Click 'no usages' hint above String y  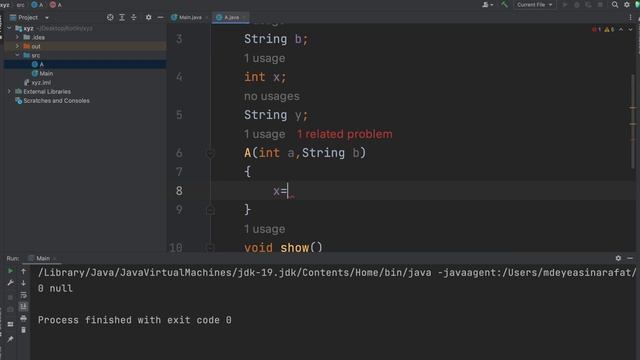click(x=272, y=96)
